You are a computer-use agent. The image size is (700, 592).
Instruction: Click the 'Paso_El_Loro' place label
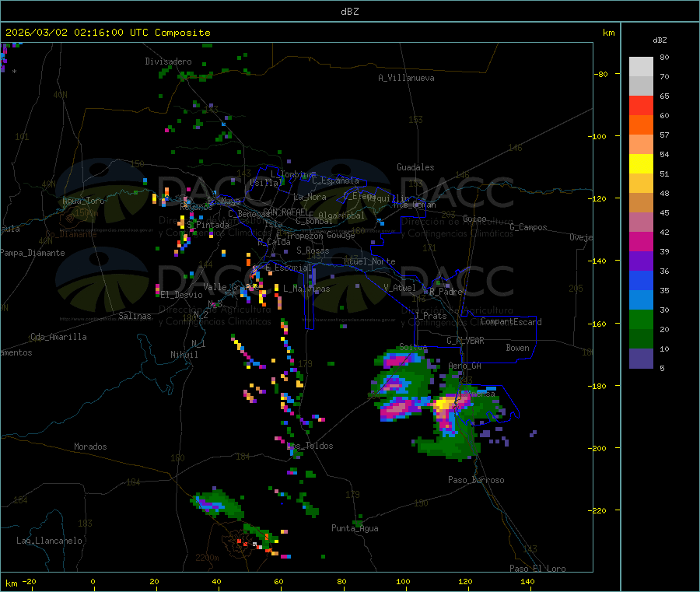[538, 569]
